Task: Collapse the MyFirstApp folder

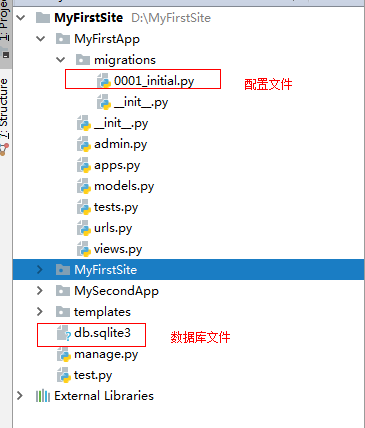Action: 41,39
